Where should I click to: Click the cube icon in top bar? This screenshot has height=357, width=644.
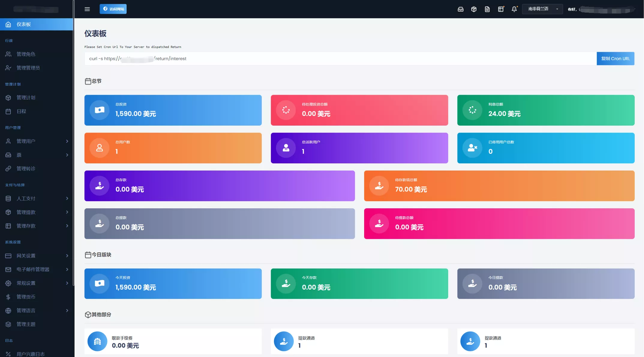(474, 9)
